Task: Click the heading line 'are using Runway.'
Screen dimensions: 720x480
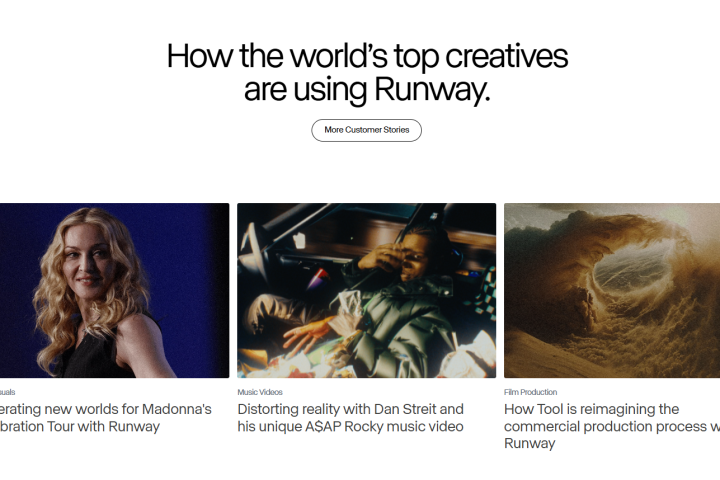Action: pos(367,89)
